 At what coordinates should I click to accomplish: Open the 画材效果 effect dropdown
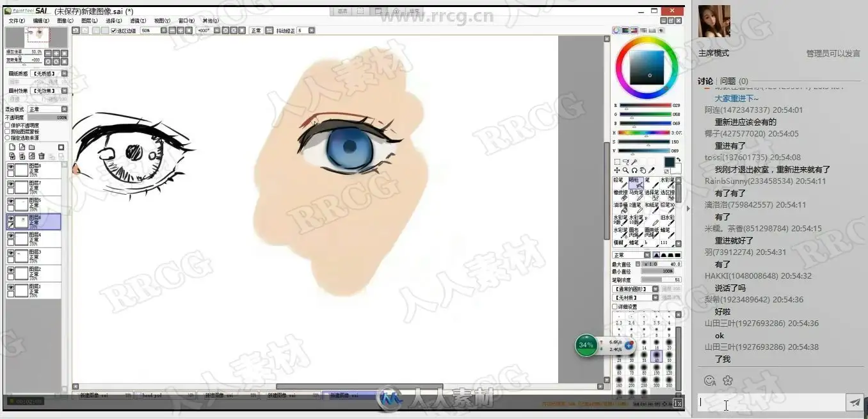(x=64, y=91)
